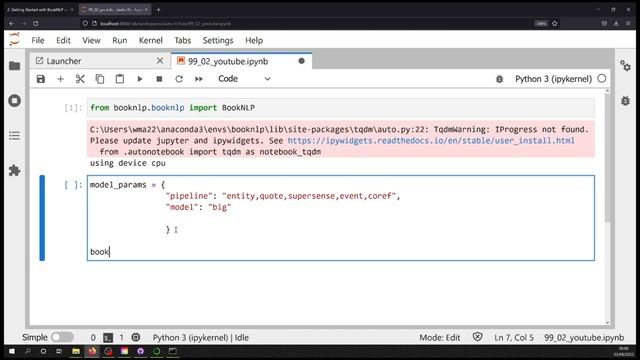Image resolution: width=640 pixels, height=360 pixels.
Task: Open the right sidebar debugger panel
Action: click(625, 100)
